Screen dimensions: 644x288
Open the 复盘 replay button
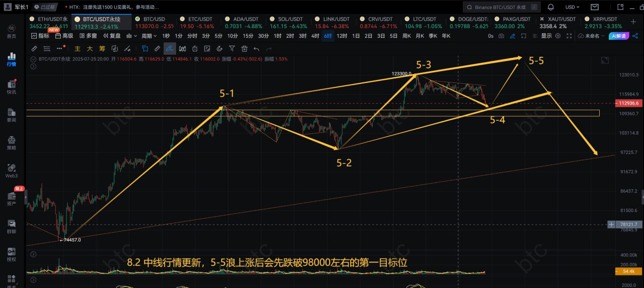pos(112,36)
